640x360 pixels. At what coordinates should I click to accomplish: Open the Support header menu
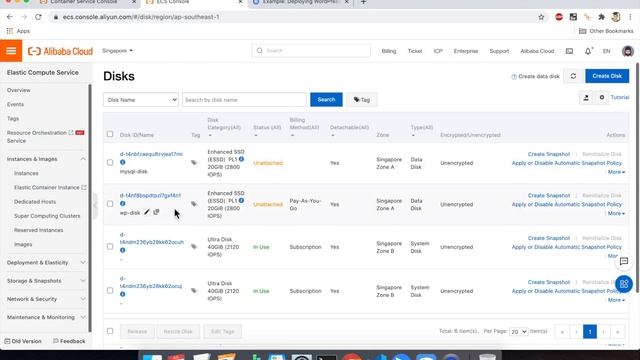[x=499, y=51]
